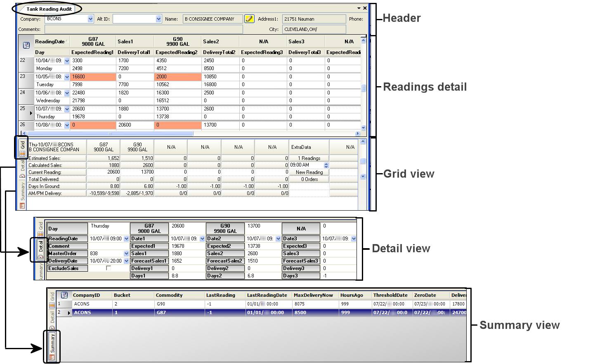Click the empty Comments field

pyautogui.click(x=144, y=29)
